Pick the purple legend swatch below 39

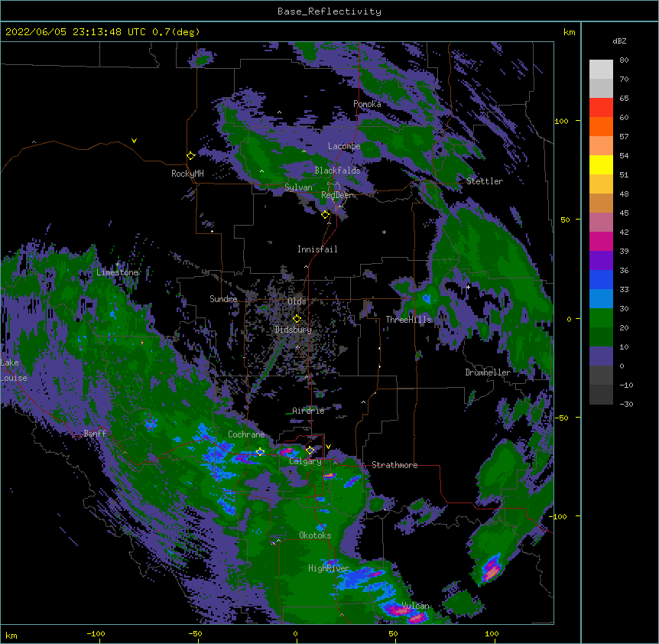point(601,261)
